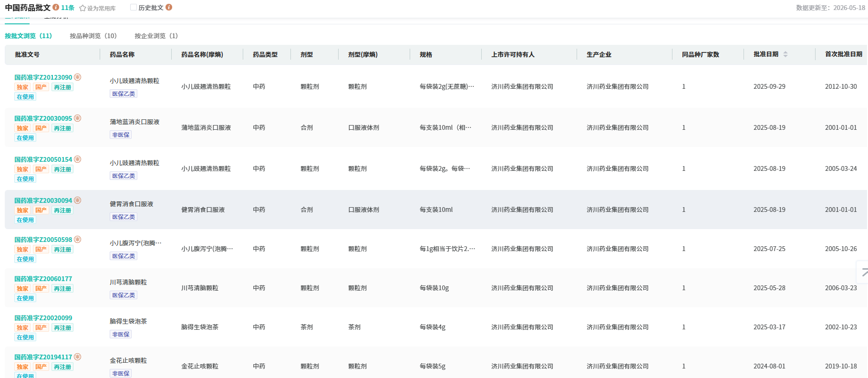868x378 pixels.
Task: Click the star icon for 设为常用库
Action: point(83,8)
